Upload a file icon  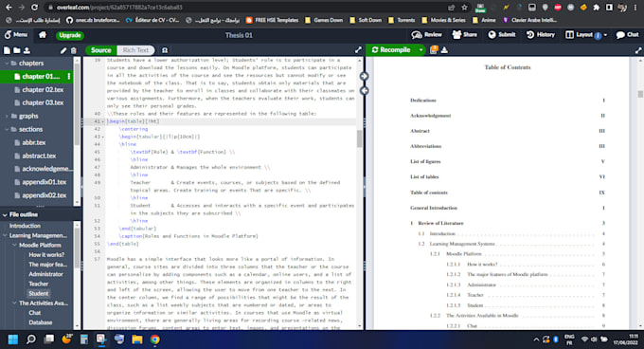click(27, 50)
